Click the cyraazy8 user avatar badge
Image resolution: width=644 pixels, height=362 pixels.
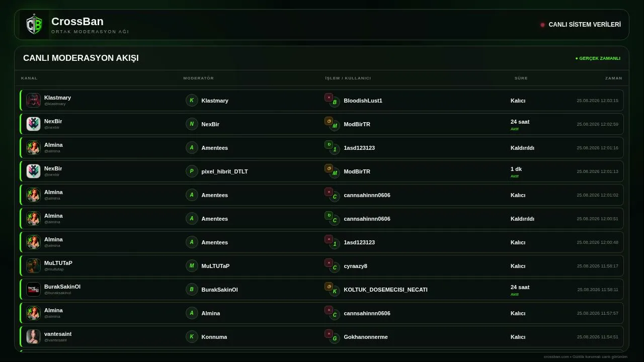(x=335, y=268)
